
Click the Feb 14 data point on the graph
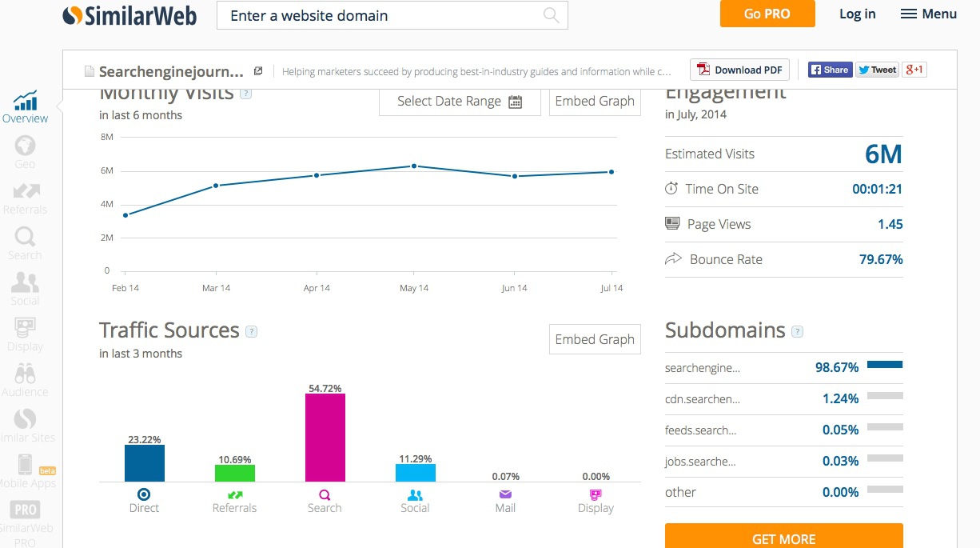click(125, 215)
